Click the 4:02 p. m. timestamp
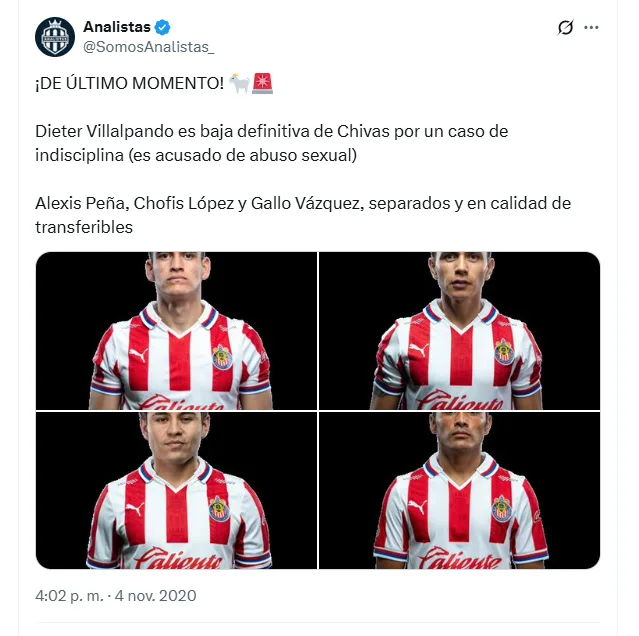The image size is (639, 636). pos(69,596)
